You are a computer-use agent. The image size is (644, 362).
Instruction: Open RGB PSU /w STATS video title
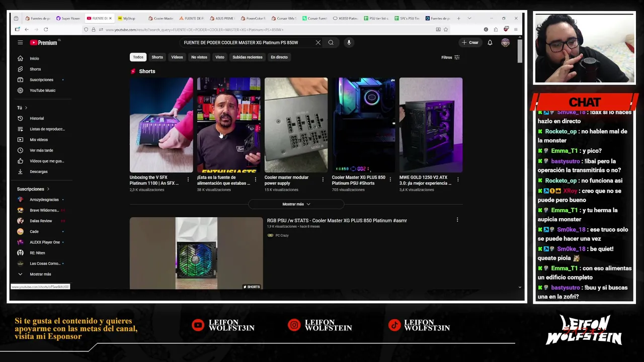pos(337,220)
